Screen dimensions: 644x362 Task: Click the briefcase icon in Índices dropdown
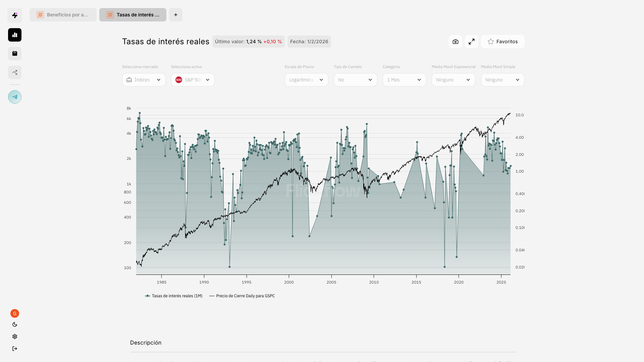coord(129,80)
